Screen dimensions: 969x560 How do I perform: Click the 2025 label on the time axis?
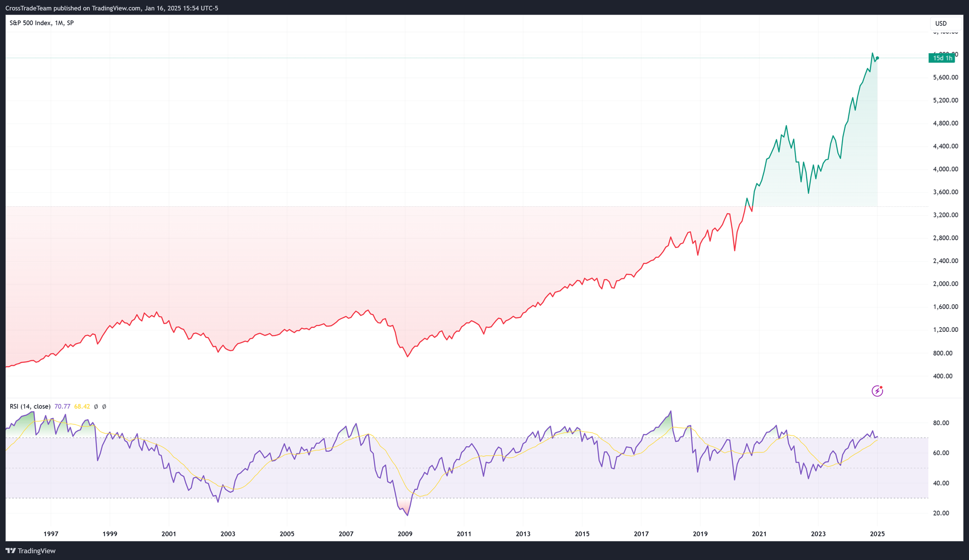[x=877, y=534]
